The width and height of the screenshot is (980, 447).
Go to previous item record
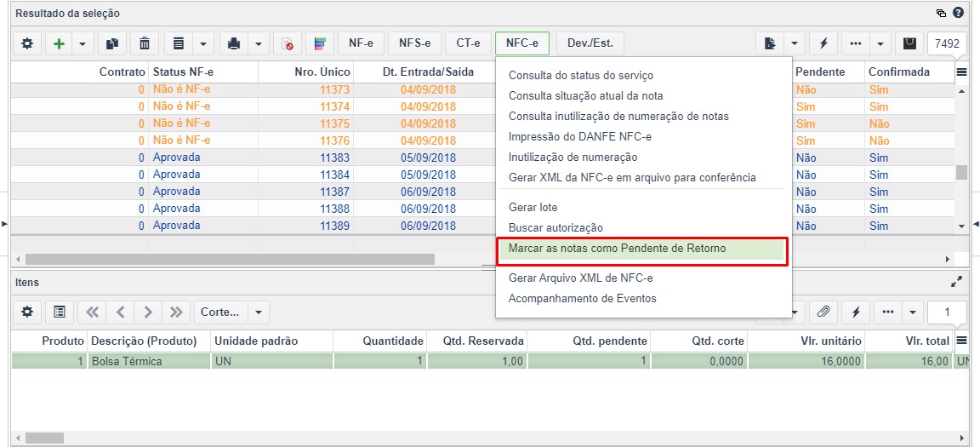[x=121, y=312]
